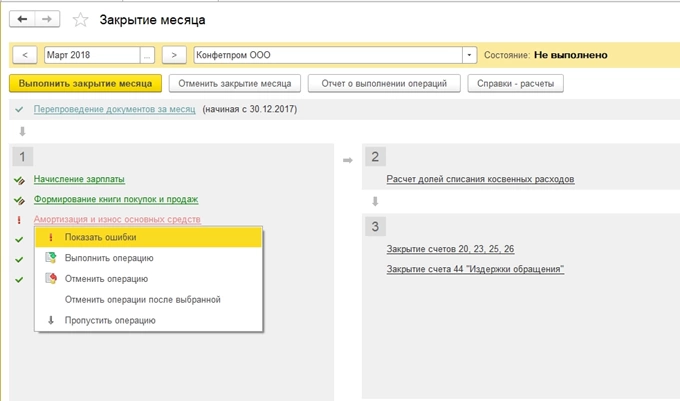Click the Не выполнено status text
This screenshot has height=401, width=680.
tap(571, 55)
